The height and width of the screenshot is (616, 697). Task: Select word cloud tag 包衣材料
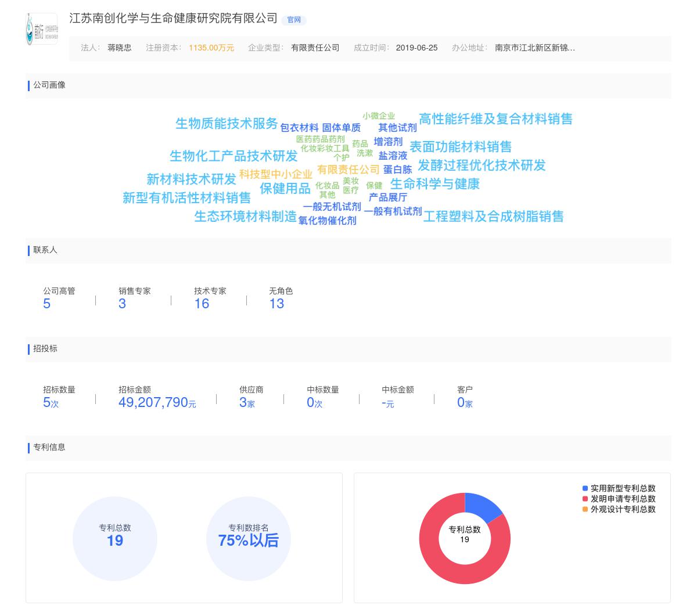pos(299,128)
